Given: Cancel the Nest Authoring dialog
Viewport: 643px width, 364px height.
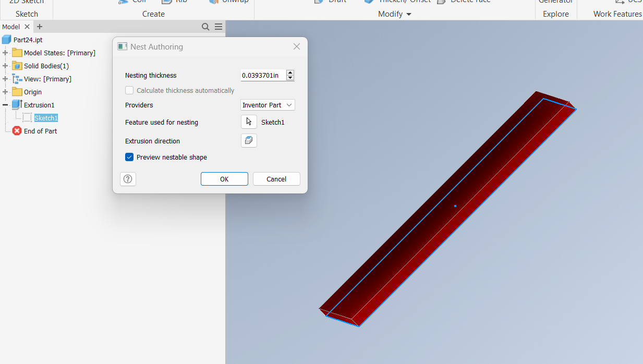Looking at the screenshot, I should (x=276, y=179).
